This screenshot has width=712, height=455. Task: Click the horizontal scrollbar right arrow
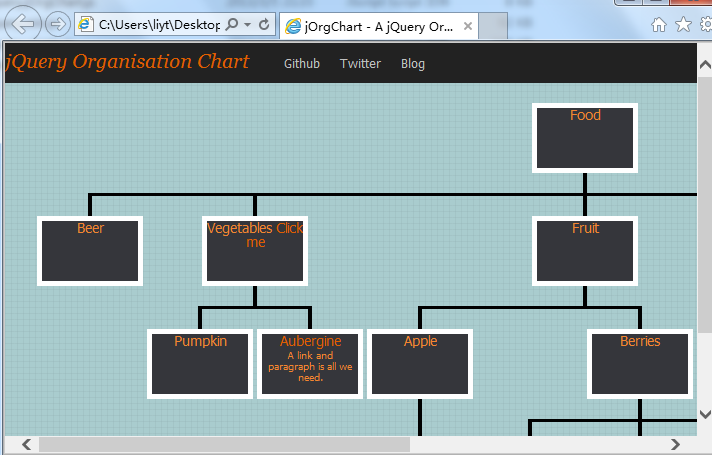[677, 444]
